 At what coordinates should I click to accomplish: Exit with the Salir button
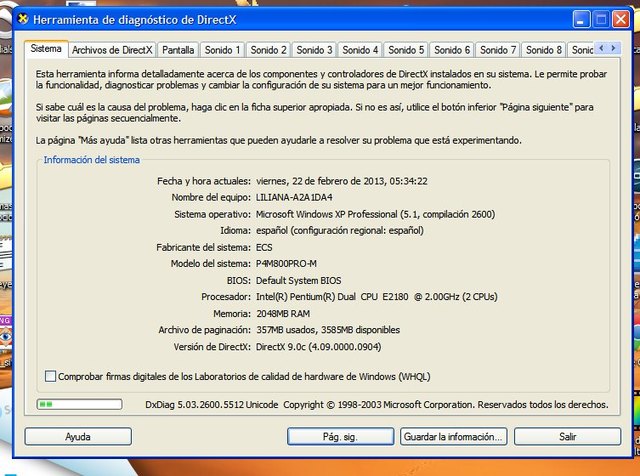(567, 437)
